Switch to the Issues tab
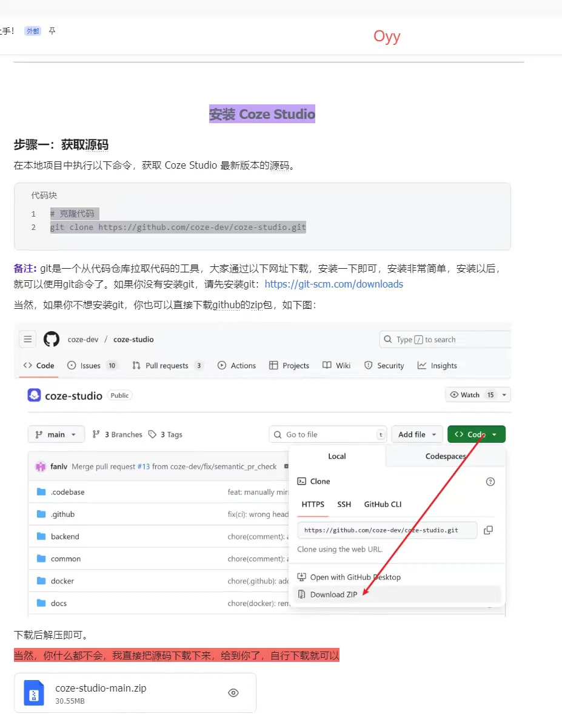Image resolution: width=562 pixels, height=728 pixels. [89, 365]
